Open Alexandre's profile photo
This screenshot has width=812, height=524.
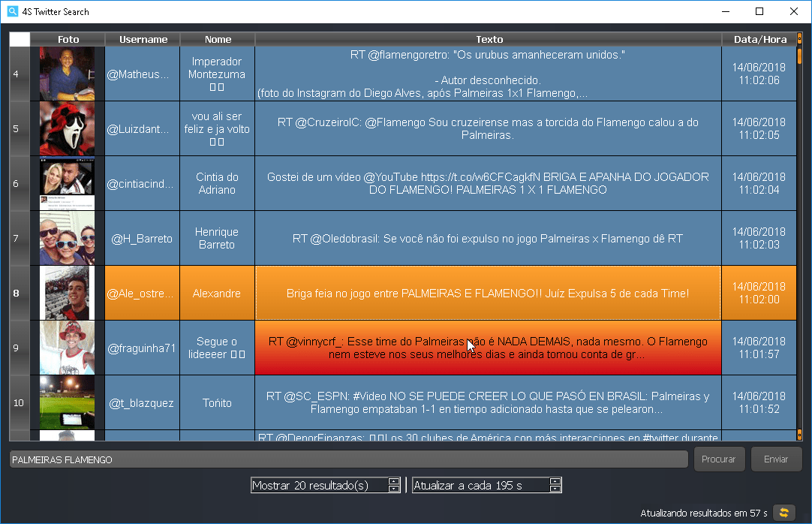tap(68, 293)
